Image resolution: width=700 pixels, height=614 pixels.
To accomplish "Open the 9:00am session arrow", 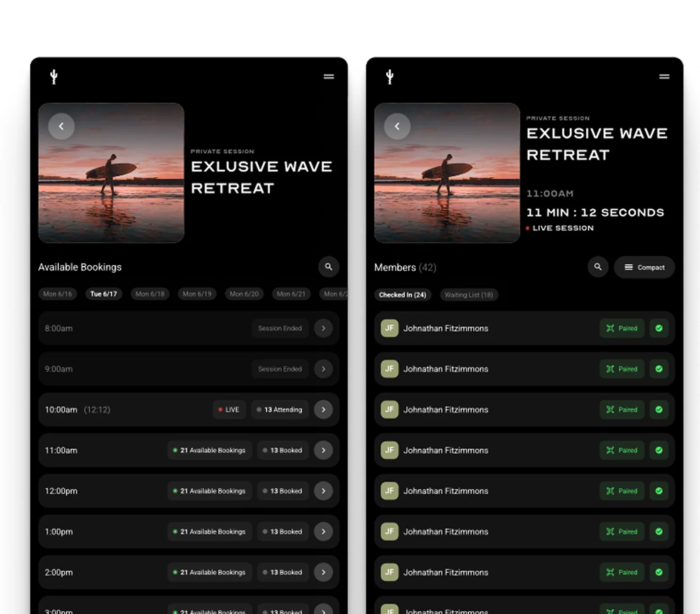I will (x=323, y=369).
